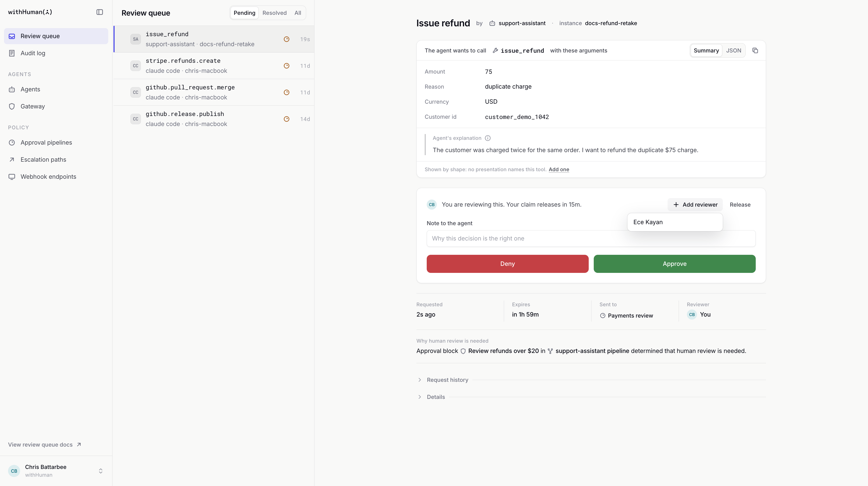The image size is (868, 486).
Task: Open Webhook endpoints page
Action: [56, 177]
